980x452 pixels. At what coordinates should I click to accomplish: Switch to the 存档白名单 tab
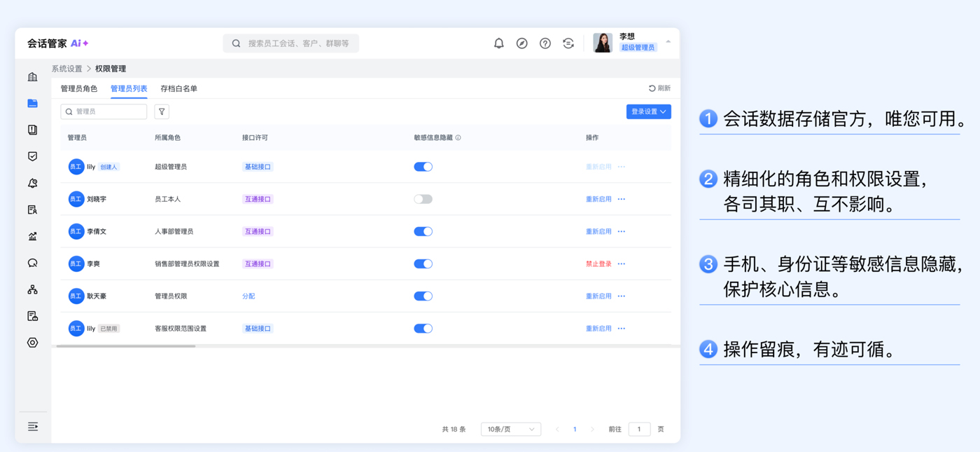click(x=178, y=89)
